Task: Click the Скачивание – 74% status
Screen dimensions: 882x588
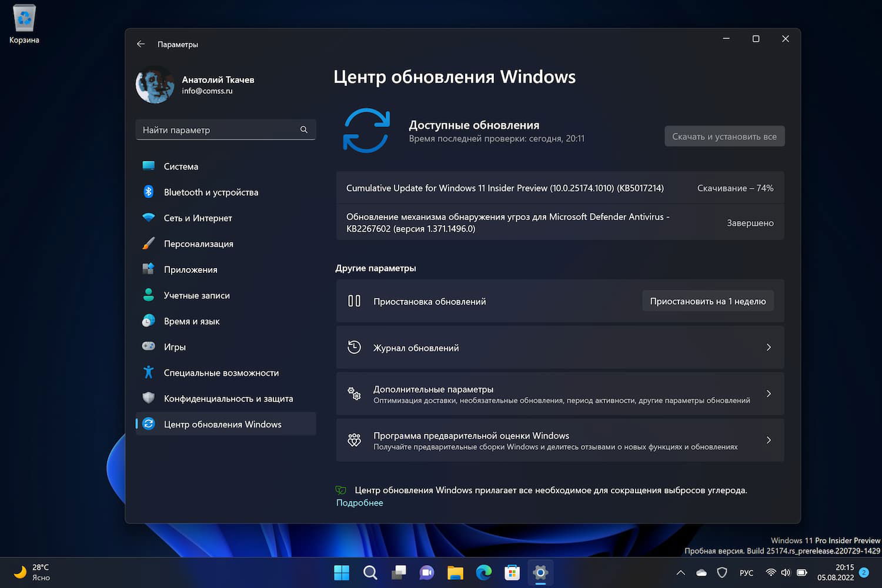Action: [736, 188]
